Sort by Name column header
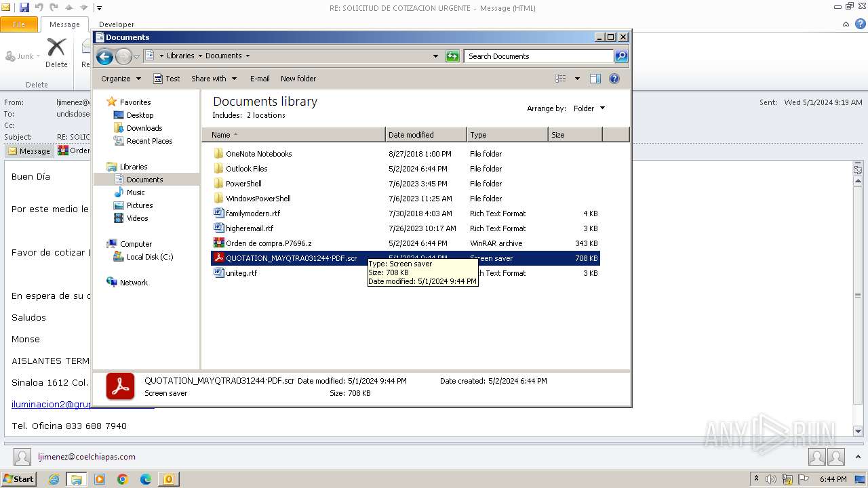Viewport: 868px width, 488px height. pyautogui.click(x=294, y=135)
